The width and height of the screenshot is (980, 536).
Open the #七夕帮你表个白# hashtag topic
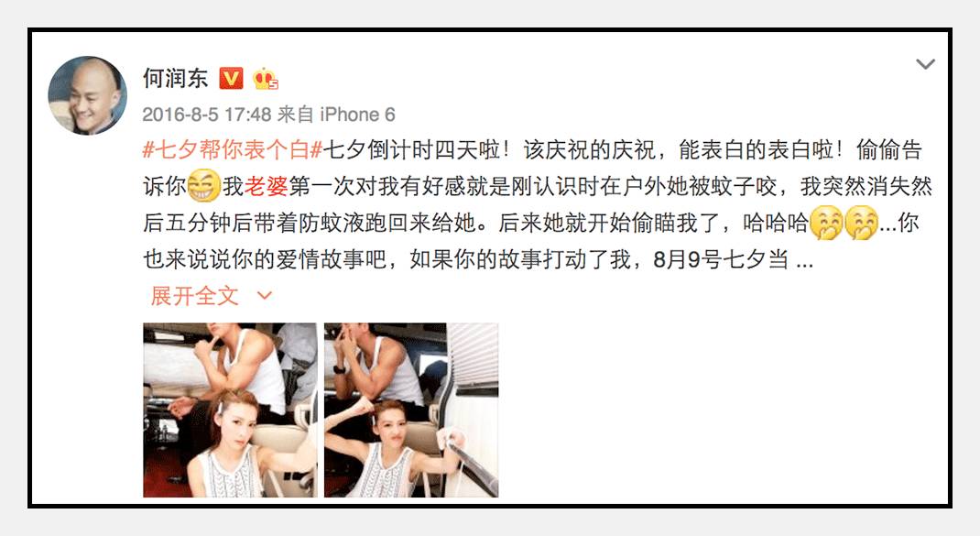coord(233,150)
